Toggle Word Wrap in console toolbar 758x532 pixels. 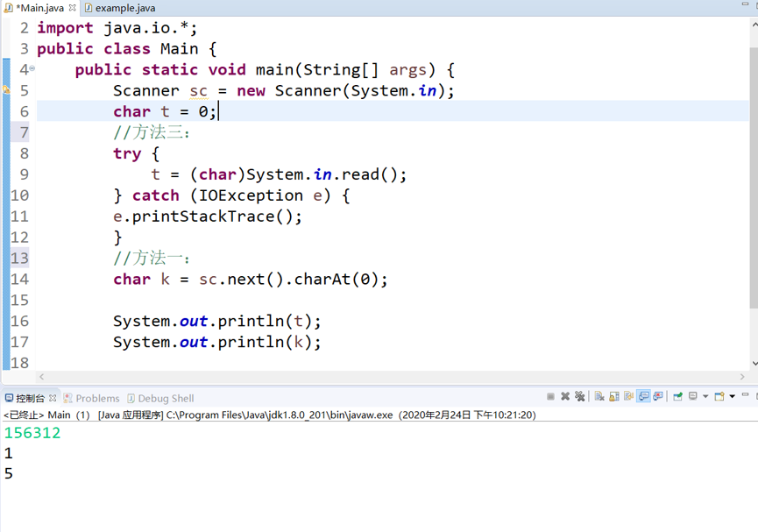tap(628, 396)
